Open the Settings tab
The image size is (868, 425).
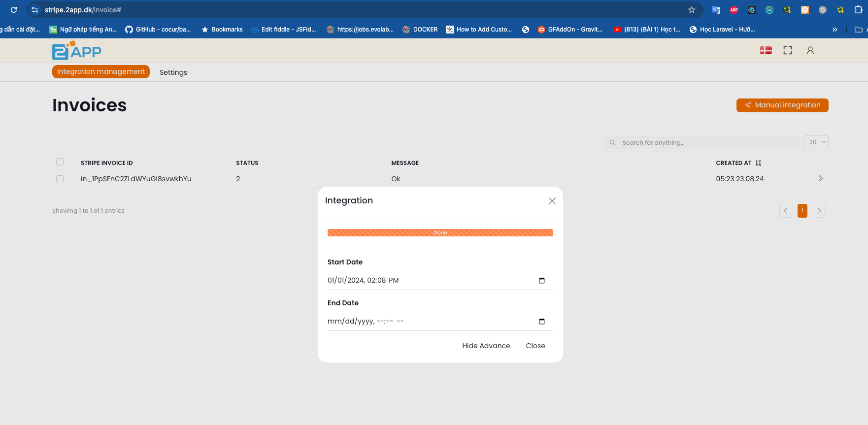coord(173,72)
